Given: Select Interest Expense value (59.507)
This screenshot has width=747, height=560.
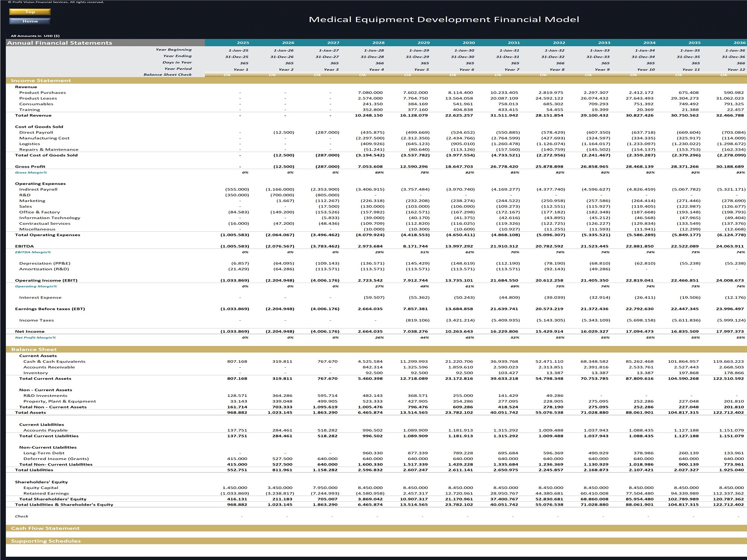Looking at the screenshot, I should point(374,298).
